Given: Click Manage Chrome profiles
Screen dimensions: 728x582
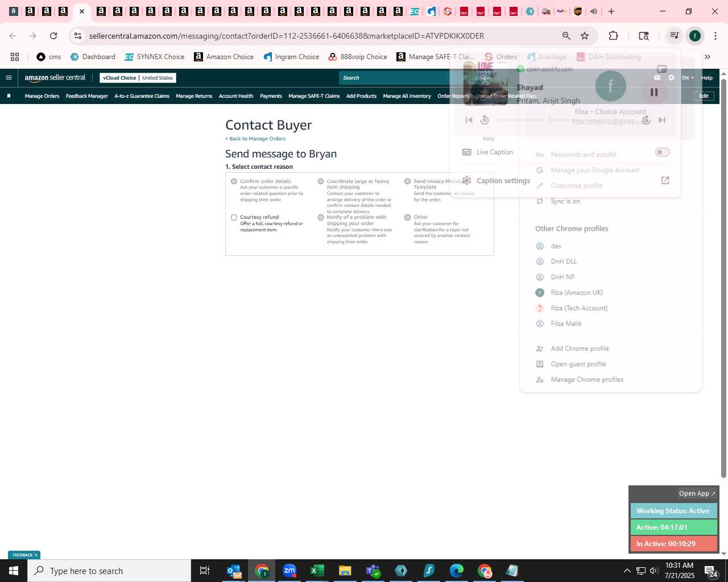Looking at the screenshot, I should point(610,380).
